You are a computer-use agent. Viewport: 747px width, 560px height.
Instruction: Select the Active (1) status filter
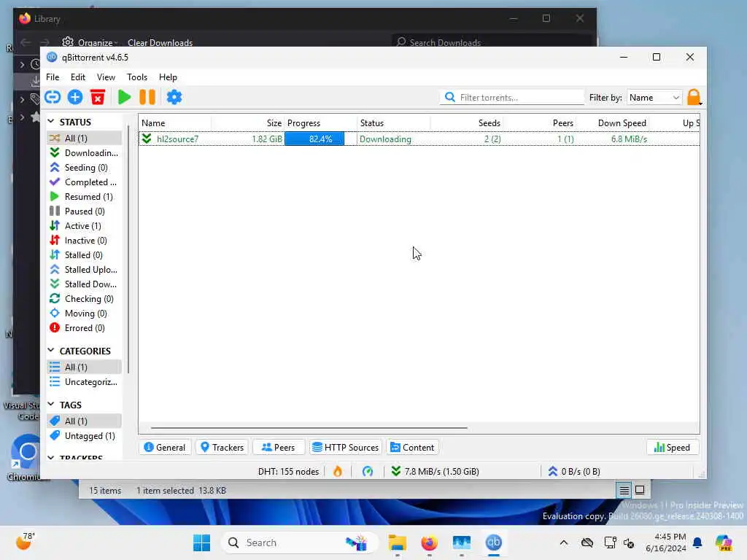click(x=84, y=226)
